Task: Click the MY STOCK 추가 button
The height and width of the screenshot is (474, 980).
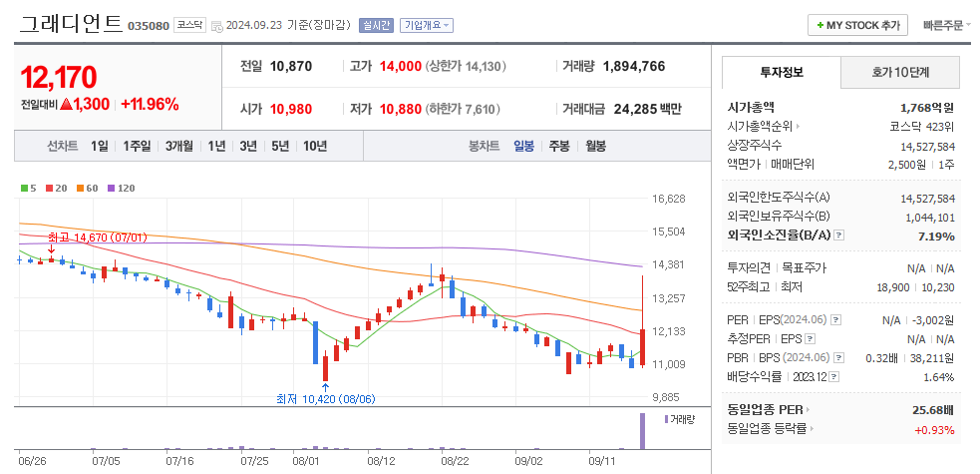Action: [857, 26]
